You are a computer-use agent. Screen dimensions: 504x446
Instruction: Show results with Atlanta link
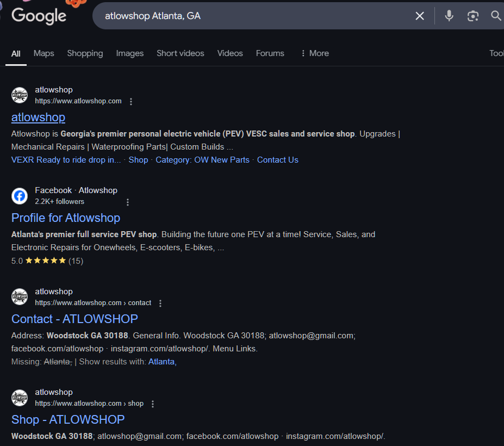click(163, 362)
